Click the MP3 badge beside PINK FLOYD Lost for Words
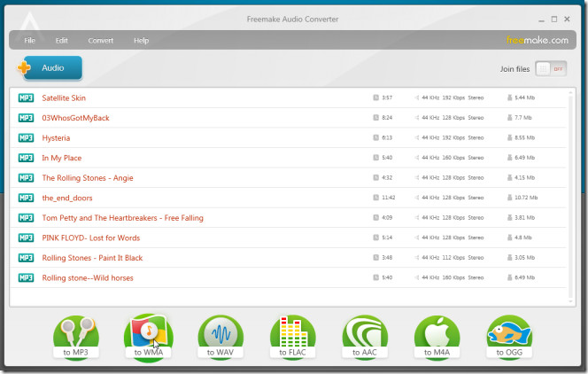 (26, 238)
